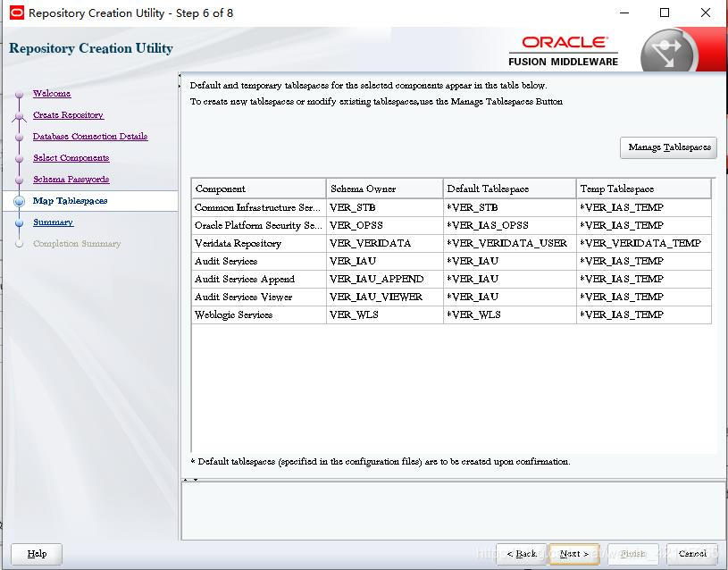Open temp tablespace cell for Common Infrastructure
Image resolution: width=728 pixels, height=570 pixels.
tap(643, 207)
